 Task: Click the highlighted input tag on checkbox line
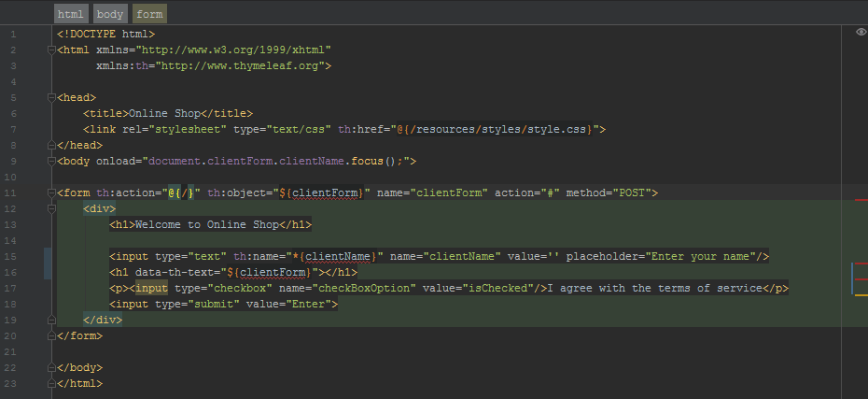pyautogui.click(x=152, y=288)
